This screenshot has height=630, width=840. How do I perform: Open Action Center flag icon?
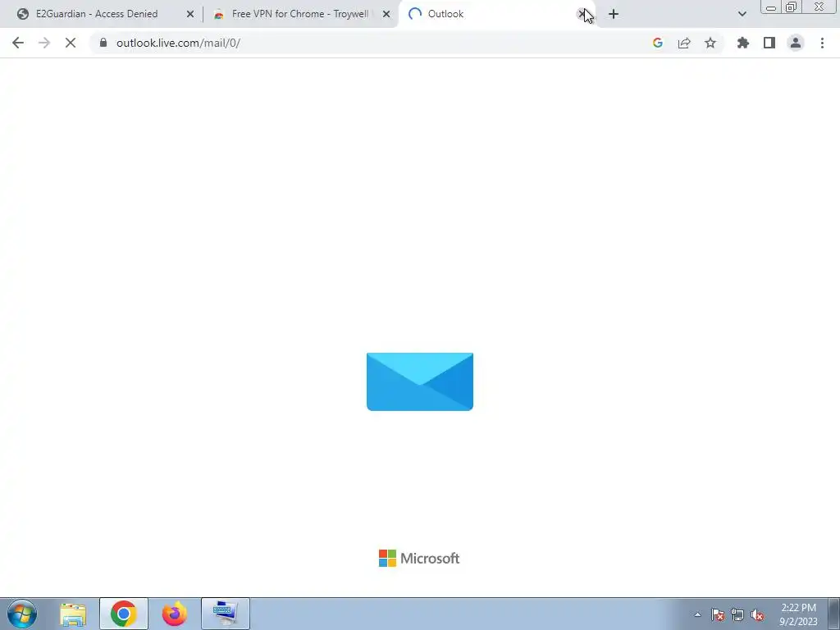(x=718, y=614)
